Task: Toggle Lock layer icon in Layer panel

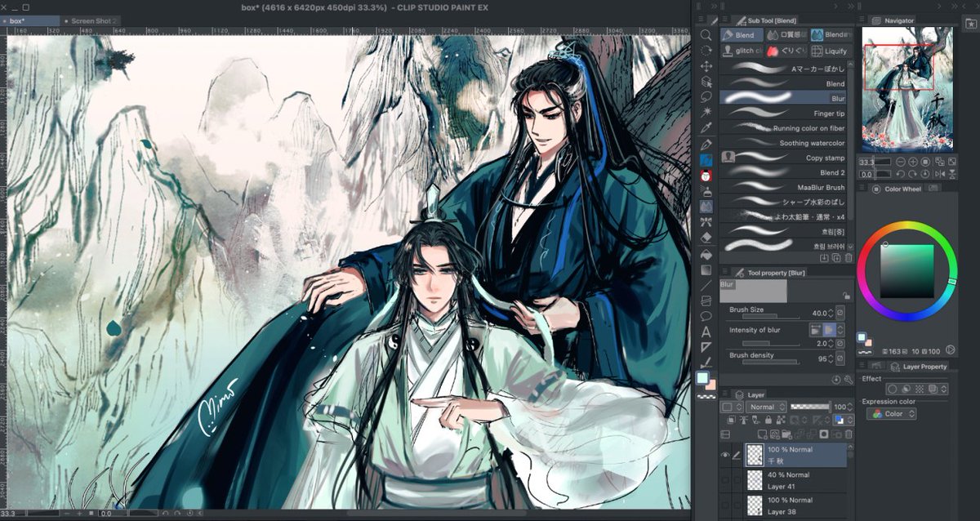Action: pyautogui.click(x=768, y=420)
